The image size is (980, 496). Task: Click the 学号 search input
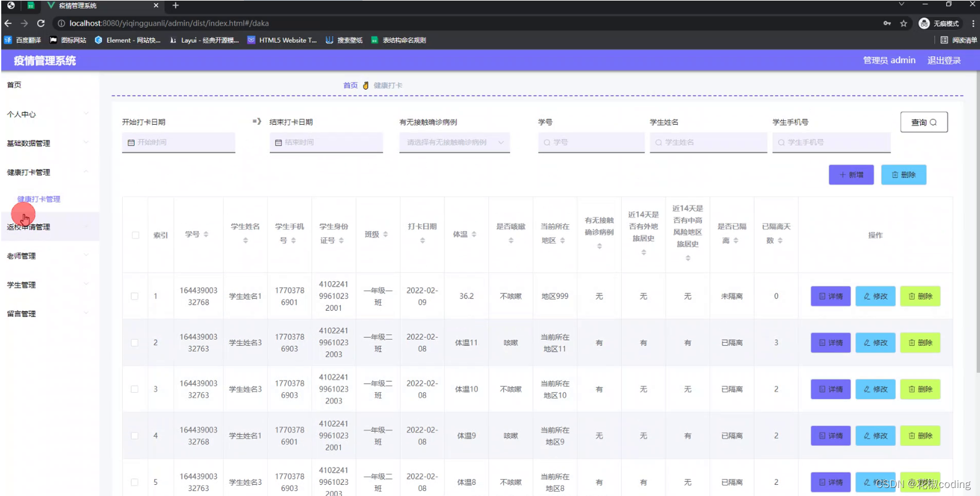[591, 143]
